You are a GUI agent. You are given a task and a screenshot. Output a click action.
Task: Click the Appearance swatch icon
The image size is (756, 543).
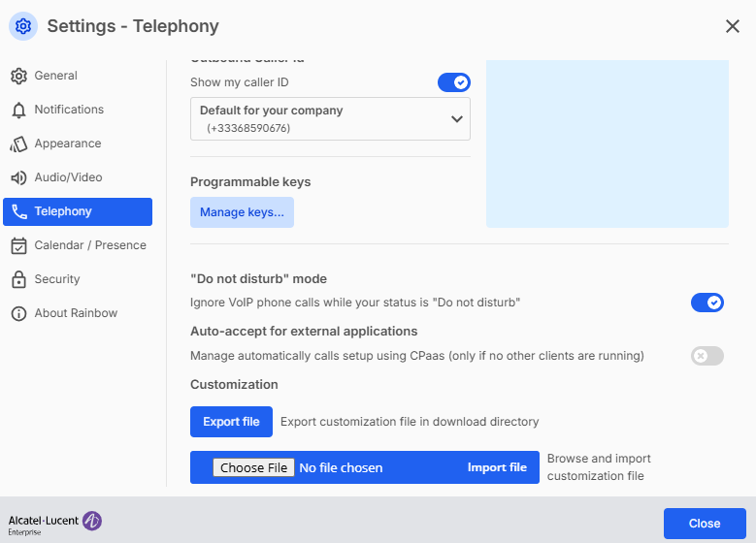click(18, 144)
